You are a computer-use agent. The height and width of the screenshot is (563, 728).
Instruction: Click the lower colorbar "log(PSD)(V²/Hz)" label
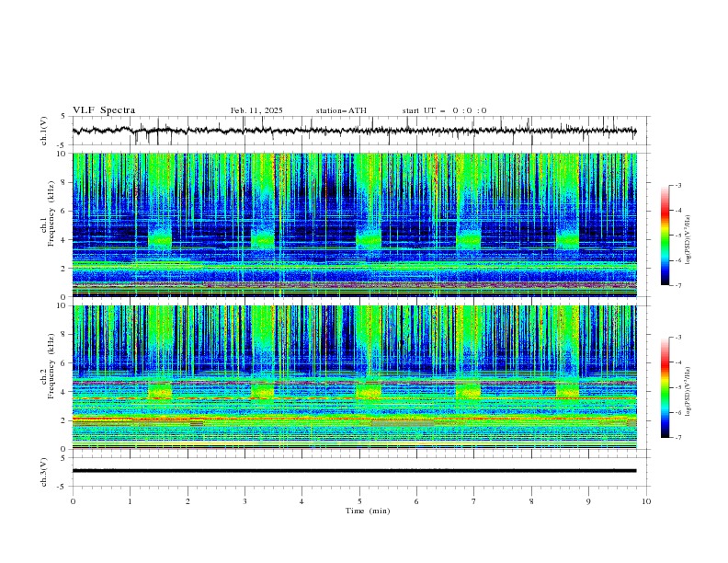[x=688, y=392]
